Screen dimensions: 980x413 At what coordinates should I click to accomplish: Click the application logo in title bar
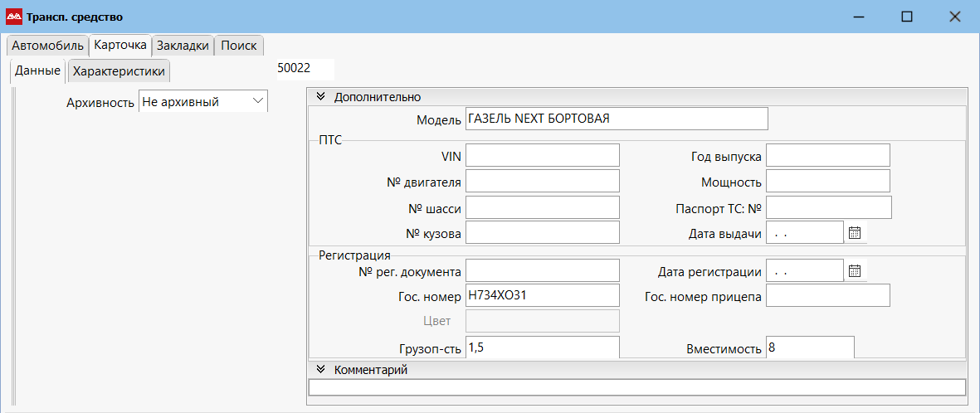(x=13, y=17)
